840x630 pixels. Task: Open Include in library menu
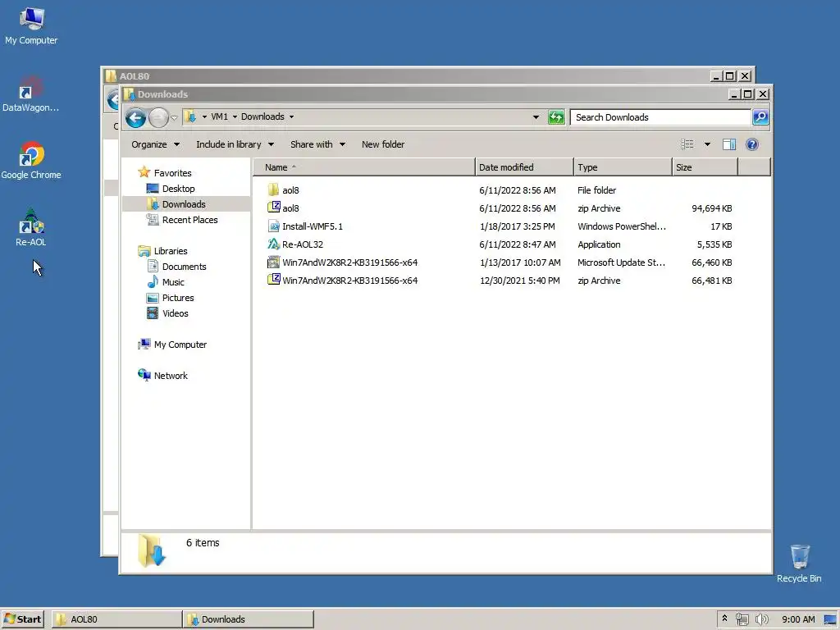click(x=235, y=144)
